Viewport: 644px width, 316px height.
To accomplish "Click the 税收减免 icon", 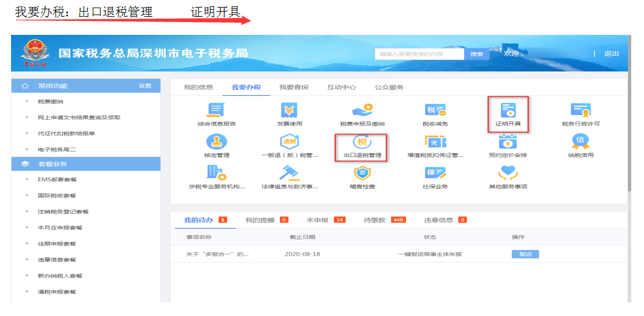I will point(435,110).
